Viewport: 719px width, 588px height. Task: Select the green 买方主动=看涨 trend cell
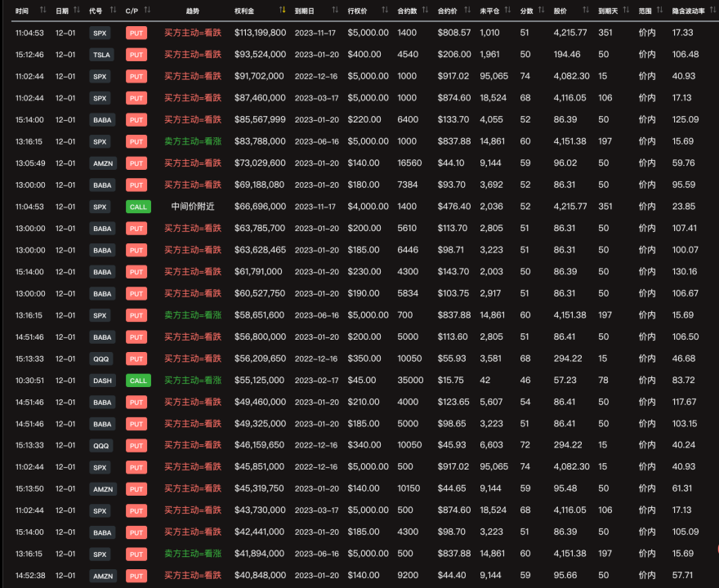coord(193,381)
